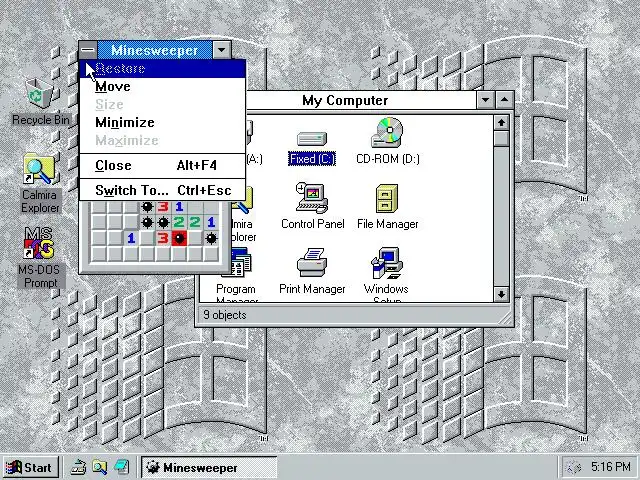Click the My Computer down-arrow minimize button
Viewport: 640px width, 480px height.
[x=485, y=100]
